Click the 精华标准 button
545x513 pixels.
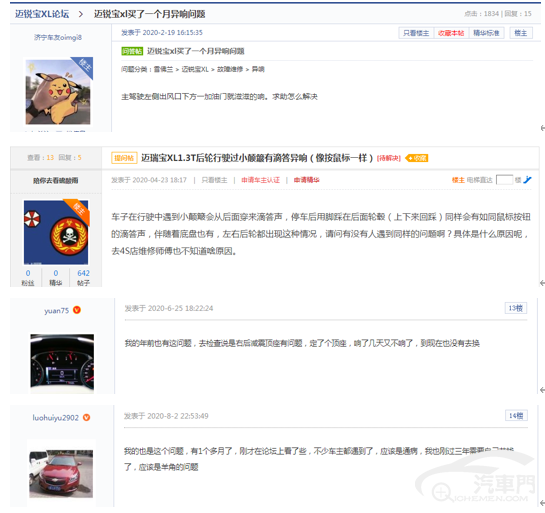486,33
